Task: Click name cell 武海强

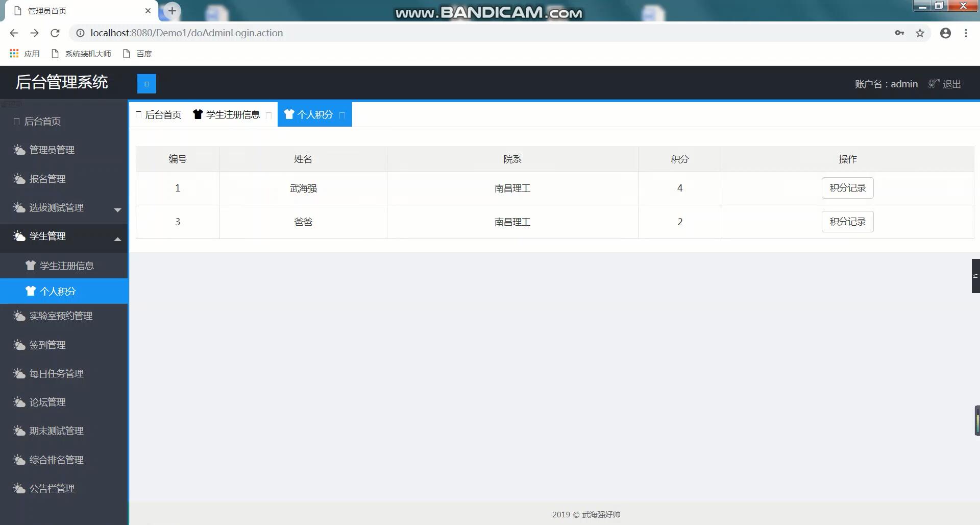Action: coord(303,188)
